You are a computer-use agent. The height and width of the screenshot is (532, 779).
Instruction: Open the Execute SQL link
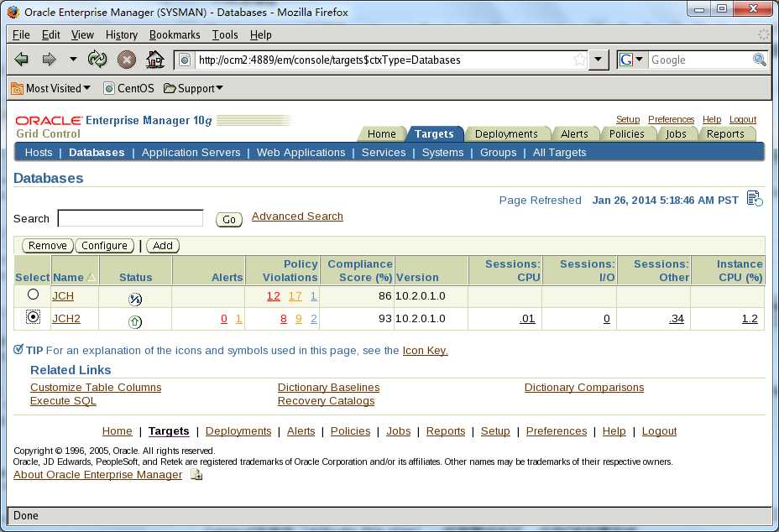[63, 401]
